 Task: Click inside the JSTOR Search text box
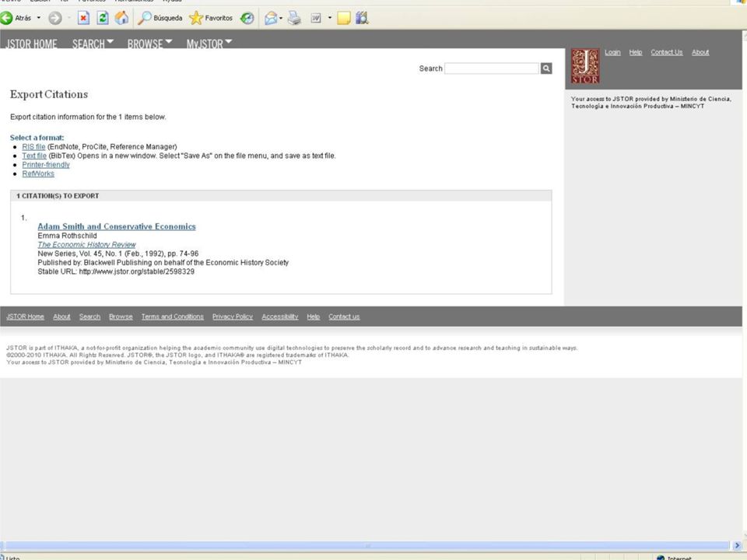[492, 68]
